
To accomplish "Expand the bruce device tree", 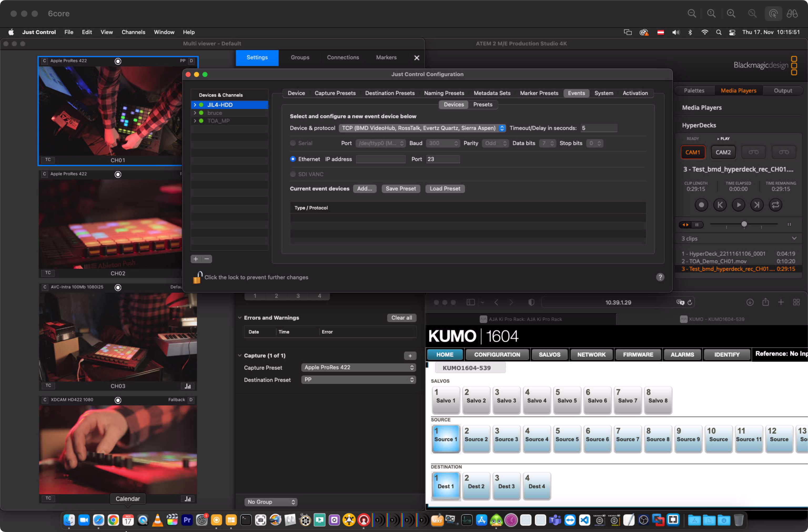I will [x=195, y=113].
